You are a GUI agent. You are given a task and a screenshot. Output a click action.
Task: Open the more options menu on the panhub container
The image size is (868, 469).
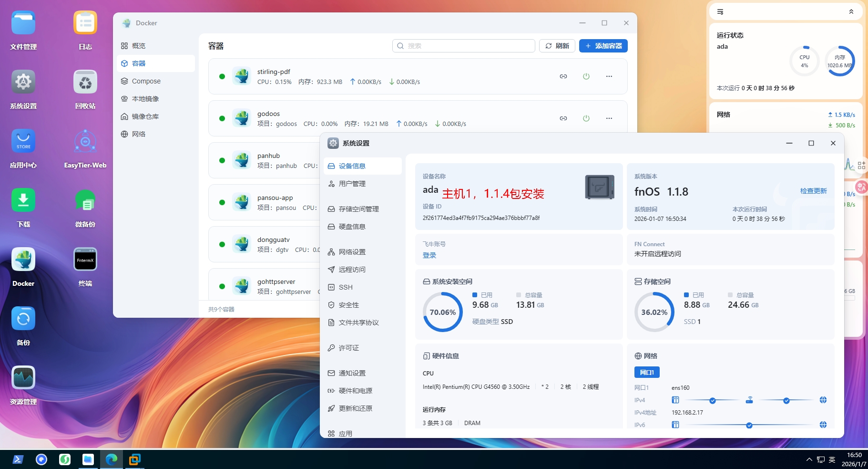click(x=609, y=160)
